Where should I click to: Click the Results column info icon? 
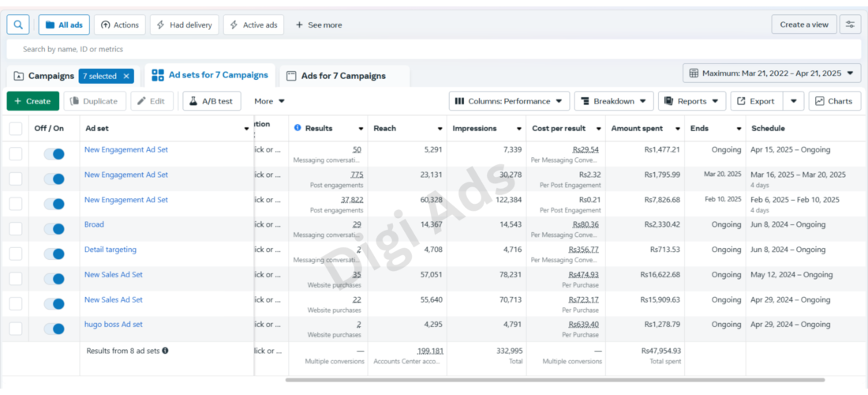tap(297, 128)
